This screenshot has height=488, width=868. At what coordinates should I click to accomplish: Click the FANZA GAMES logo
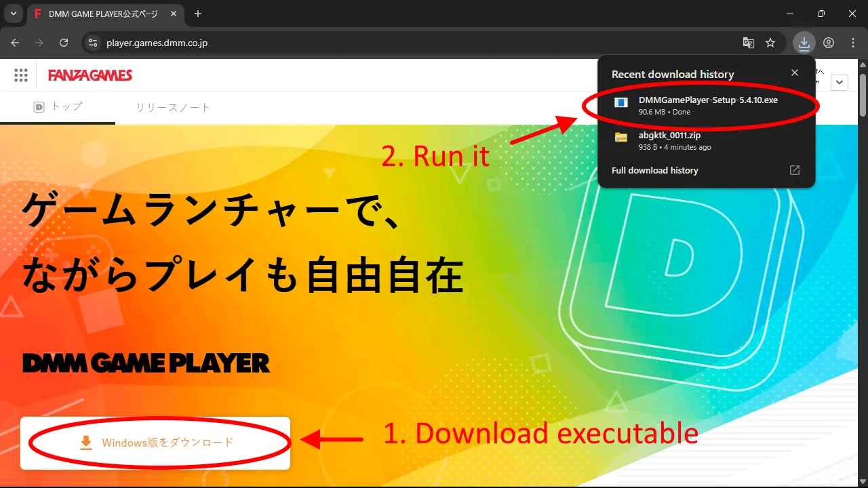(90, 75)
